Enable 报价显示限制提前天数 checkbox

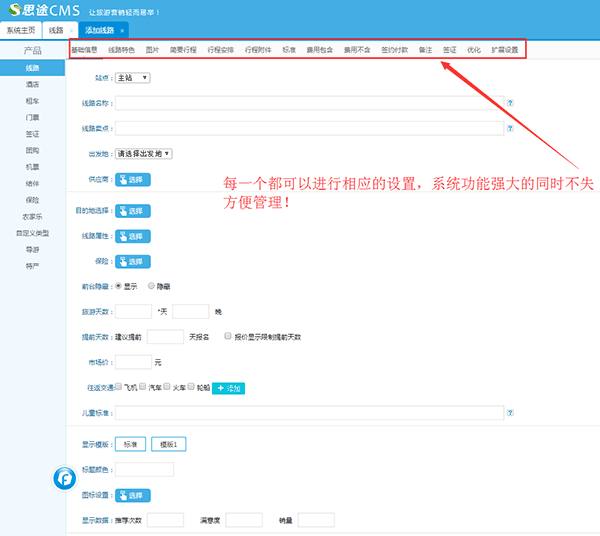pos(228,337)
